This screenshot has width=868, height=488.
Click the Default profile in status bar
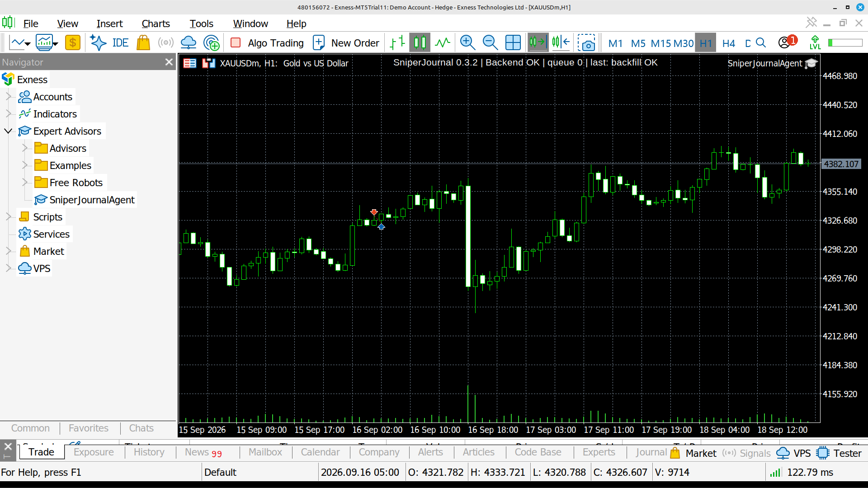coord(220,473)
